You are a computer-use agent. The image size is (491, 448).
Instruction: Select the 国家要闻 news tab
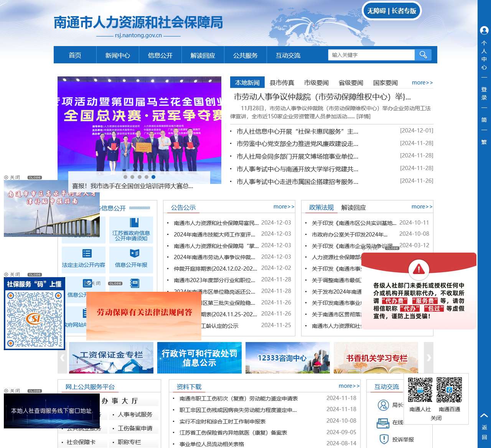[x=386, y=83]
